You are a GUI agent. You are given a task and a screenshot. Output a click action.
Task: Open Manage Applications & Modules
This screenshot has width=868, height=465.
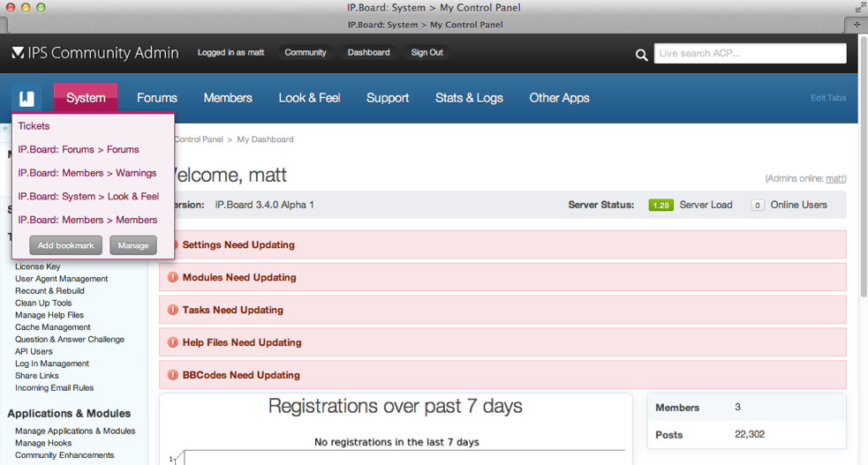click(75, 431)
